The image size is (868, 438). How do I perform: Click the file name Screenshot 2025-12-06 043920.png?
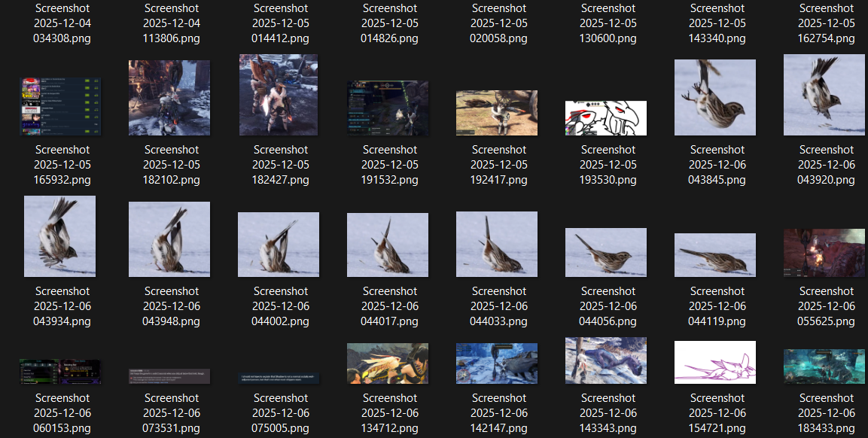(827, 165)
